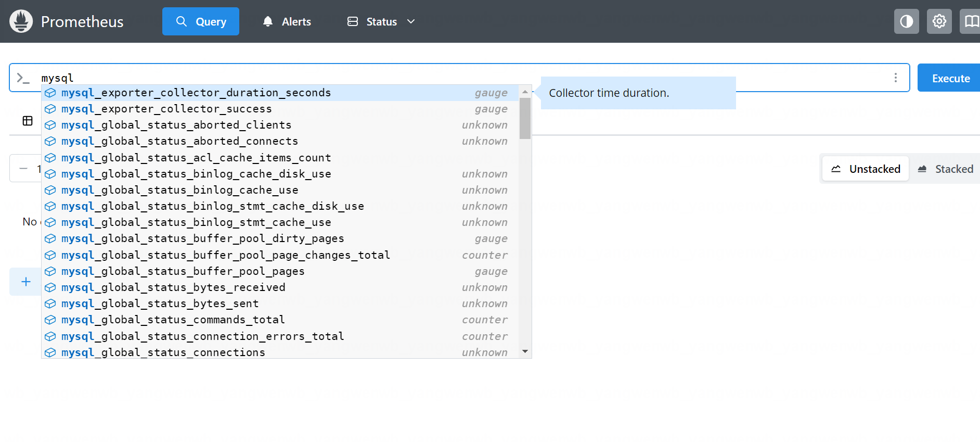The image size is (980, 442).
Task: Toggle the light/dark theme icon
Action: coord(906,21)
